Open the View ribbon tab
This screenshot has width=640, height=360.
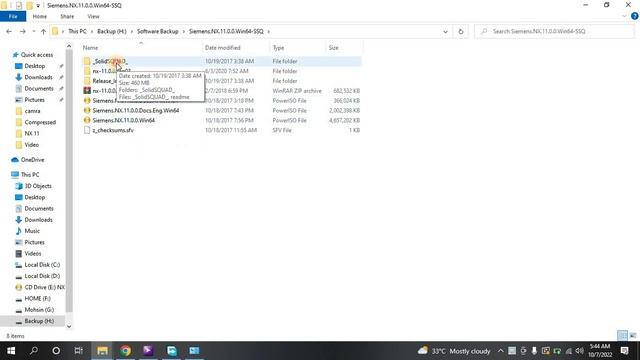93,16
